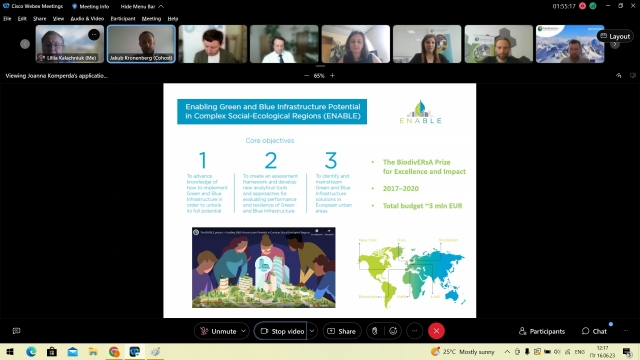Unmute the microphone
This screenshot has width=640, height=360.
[219, 331]
